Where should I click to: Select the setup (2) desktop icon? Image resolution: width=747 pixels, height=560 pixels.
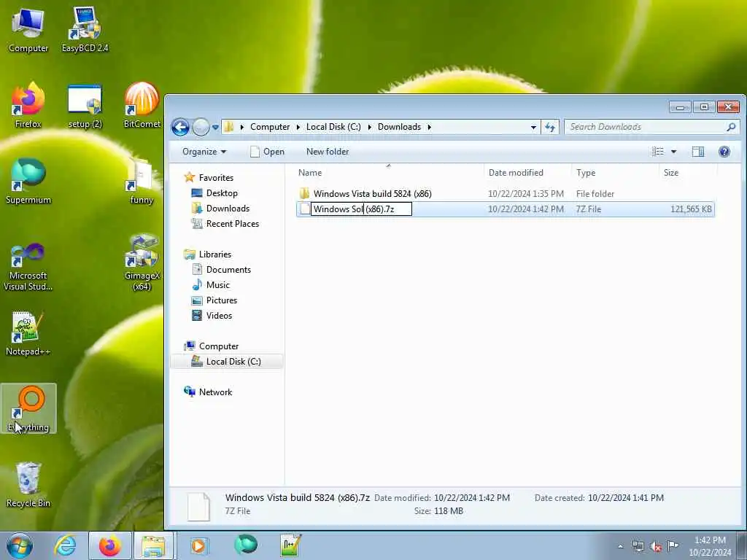coord(85,106)
